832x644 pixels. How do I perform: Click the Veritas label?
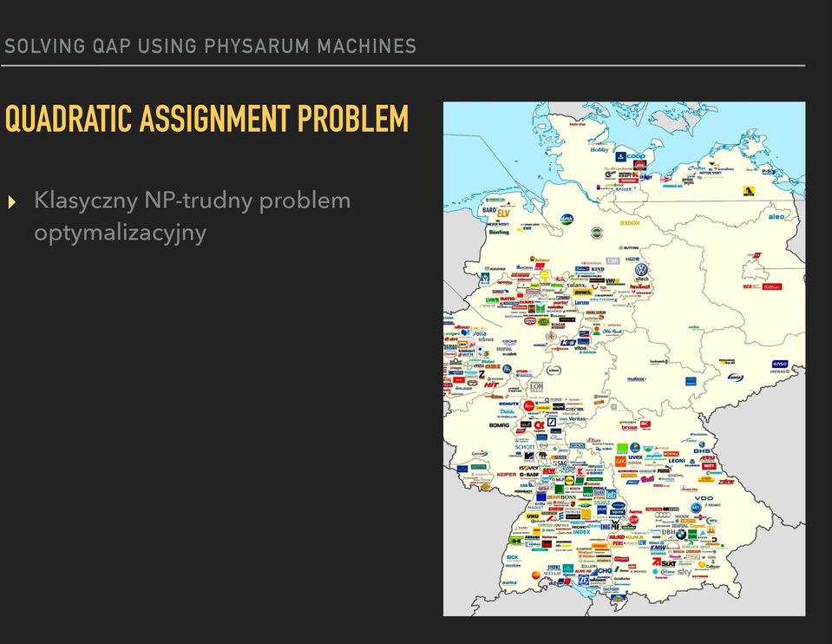pyautogui.click(x=577, y=419)
